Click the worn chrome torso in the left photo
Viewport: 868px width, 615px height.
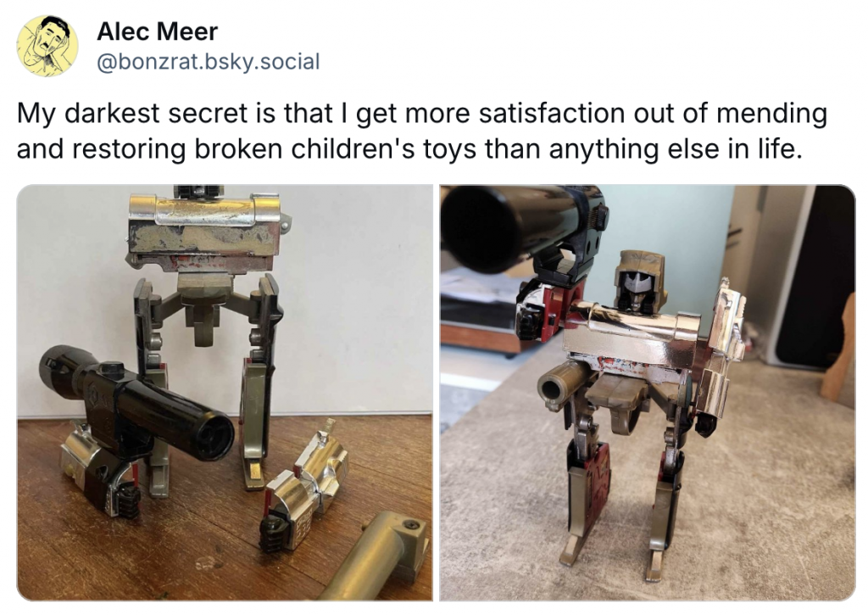pyautogui.click(x=205, y=232)
